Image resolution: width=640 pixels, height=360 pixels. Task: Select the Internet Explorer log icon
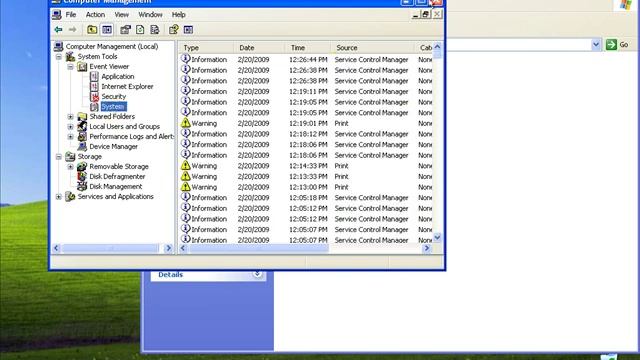[94, 87]
